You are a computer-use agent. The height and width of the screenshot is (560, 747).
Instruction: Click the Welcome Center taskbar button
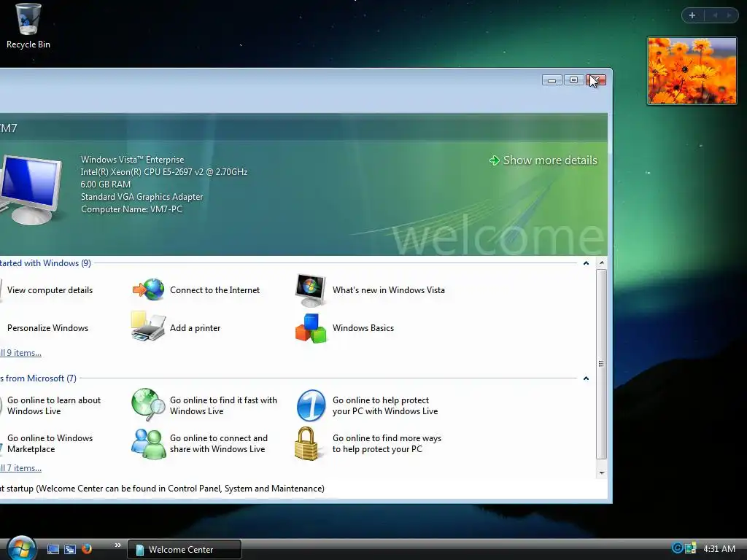click(x=185, y=549)
